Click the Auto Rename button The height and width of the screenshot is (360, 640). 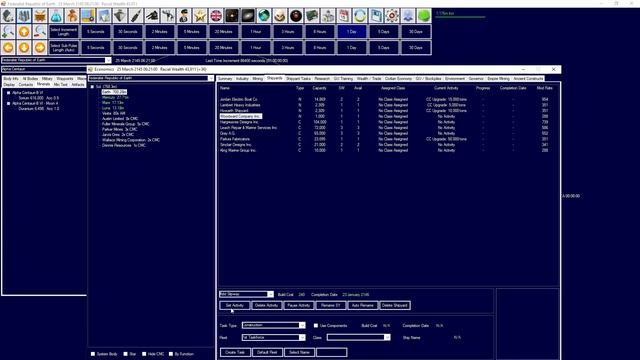pos(363,305)
